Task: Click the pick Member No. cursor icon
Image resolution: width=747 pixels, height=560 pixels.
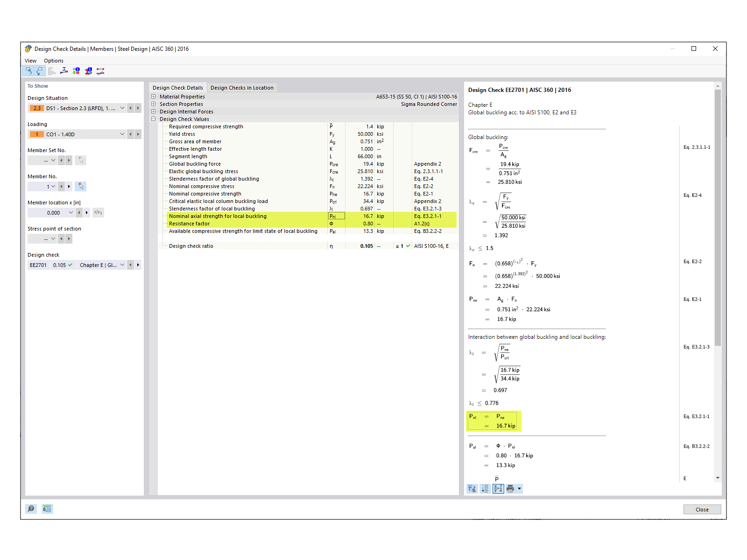Action: (x=81, y=187)
